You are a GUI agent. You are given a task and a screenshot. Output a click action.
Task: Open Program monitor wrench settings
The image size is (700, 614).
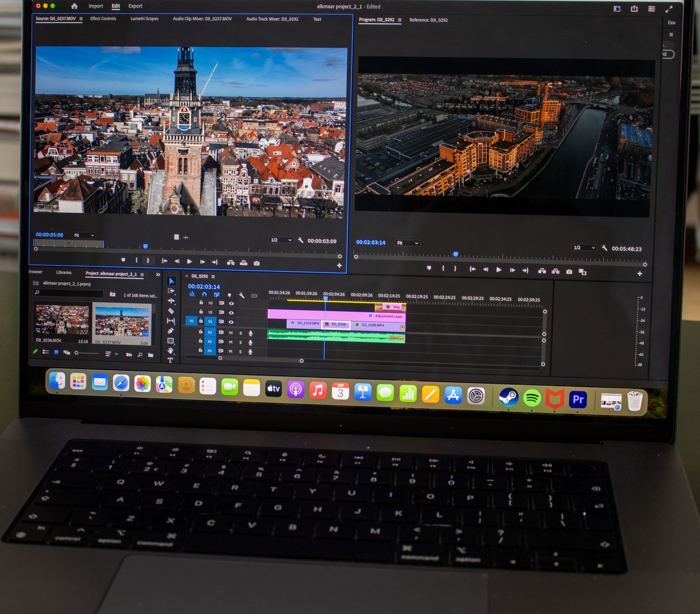point(604,248)
